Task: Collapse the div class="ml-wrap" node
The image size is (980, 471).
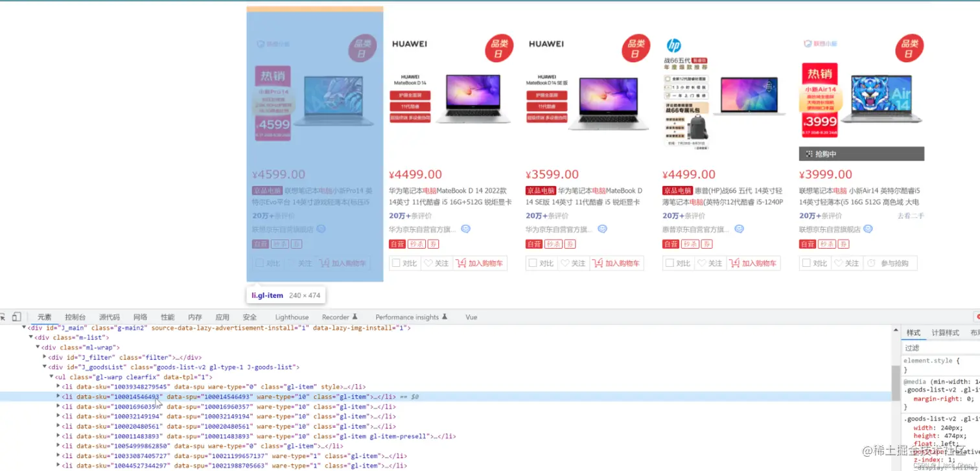Action: pyautogui.click(x=38, y=347)
